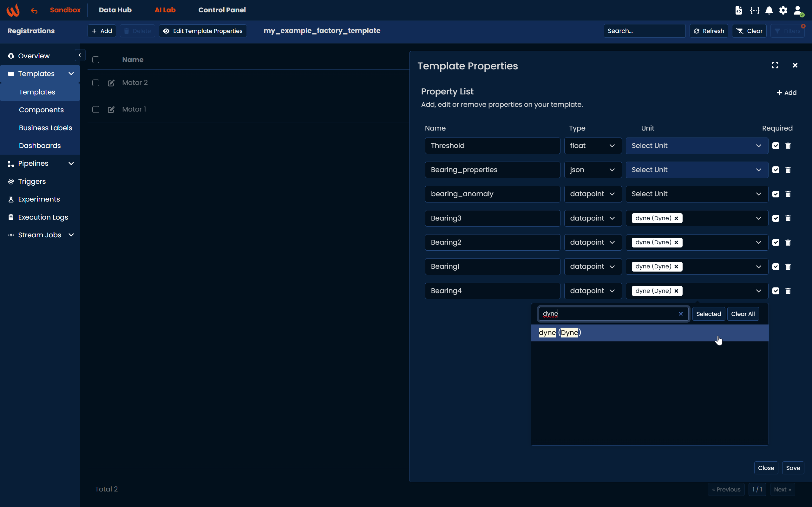The width and height of the screenshot is (812, 507).
Task: Choose dyne (Dyne) option in list
Action: (560, 333)
